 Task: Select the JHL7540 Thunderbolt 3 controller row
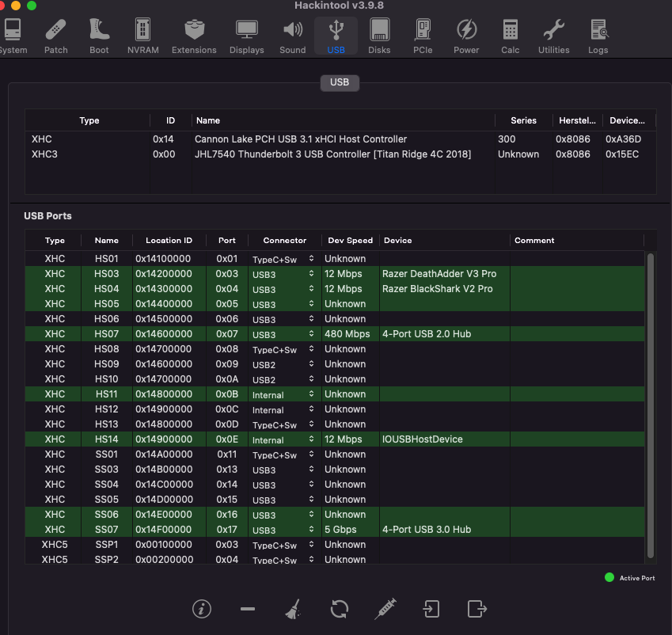[332, 154]
